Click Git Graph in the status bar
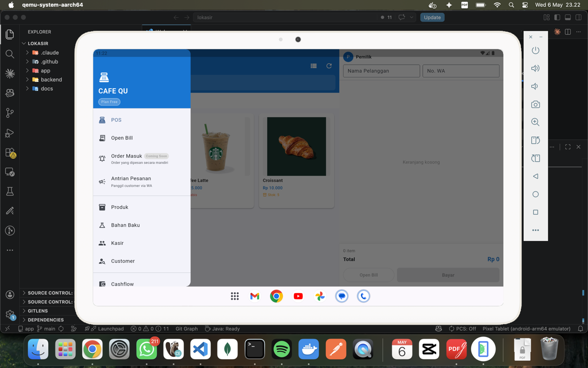588x368 pixels. coord(187,329)
